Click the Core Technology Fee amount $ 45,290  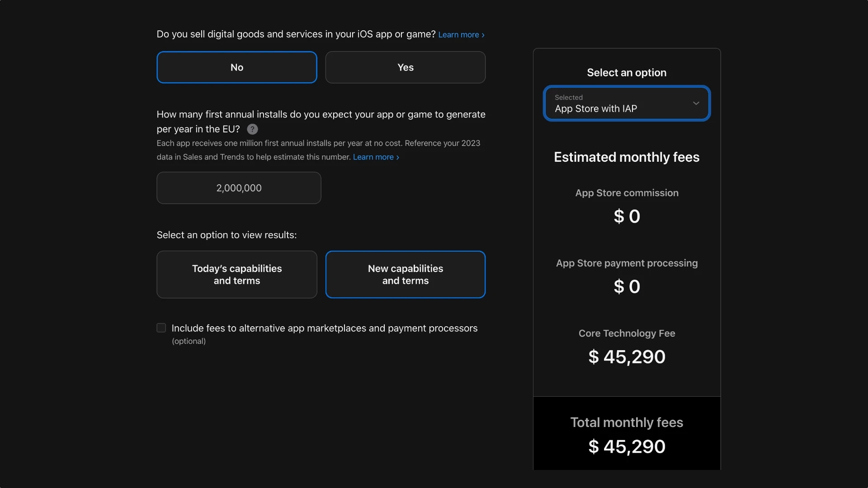pos(627,357)
